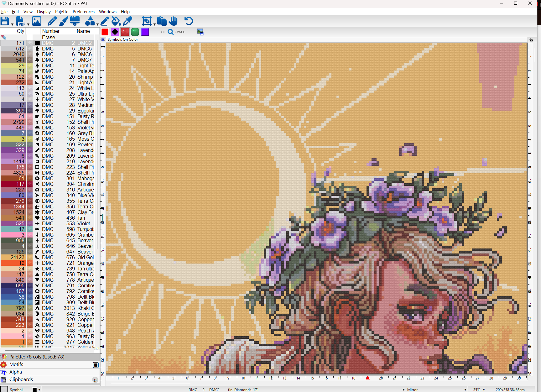Screen dimensions: 541x392
Task: Open the Palette menu
Action: (61, 12)
